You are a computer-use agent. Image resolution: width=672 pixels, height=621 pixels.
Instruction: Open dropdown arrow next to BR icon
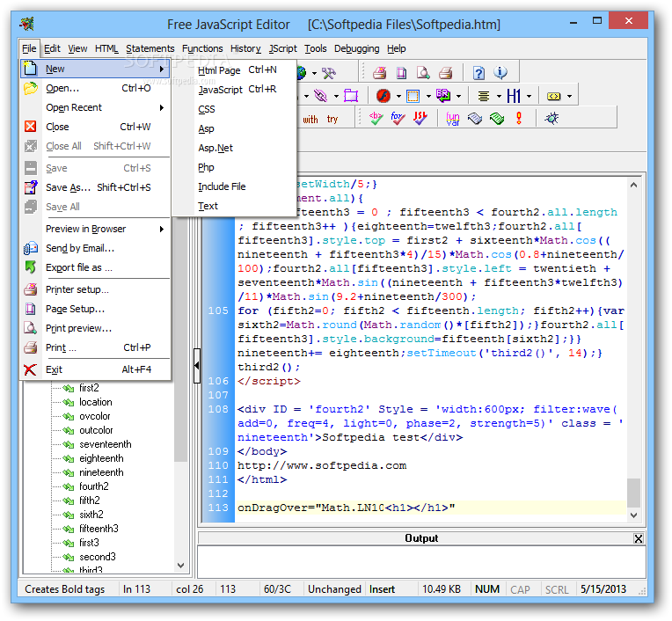(458, 97)
